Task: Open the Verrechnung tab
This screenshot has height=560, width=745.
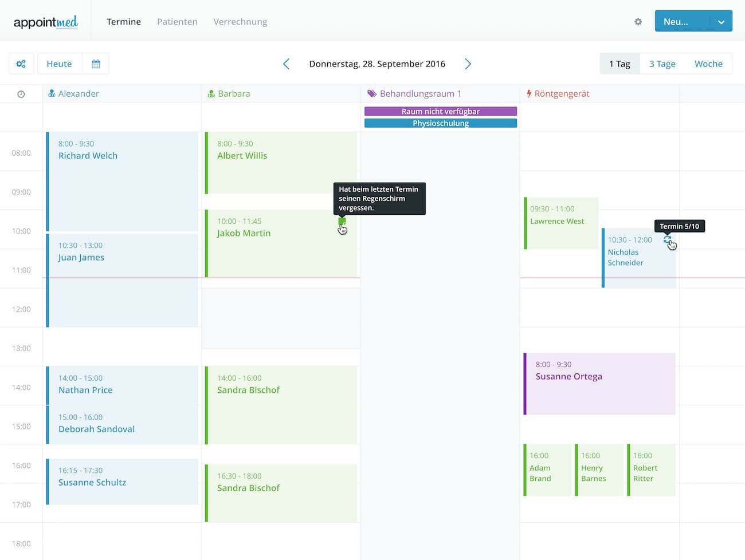Action: (240, 22)
